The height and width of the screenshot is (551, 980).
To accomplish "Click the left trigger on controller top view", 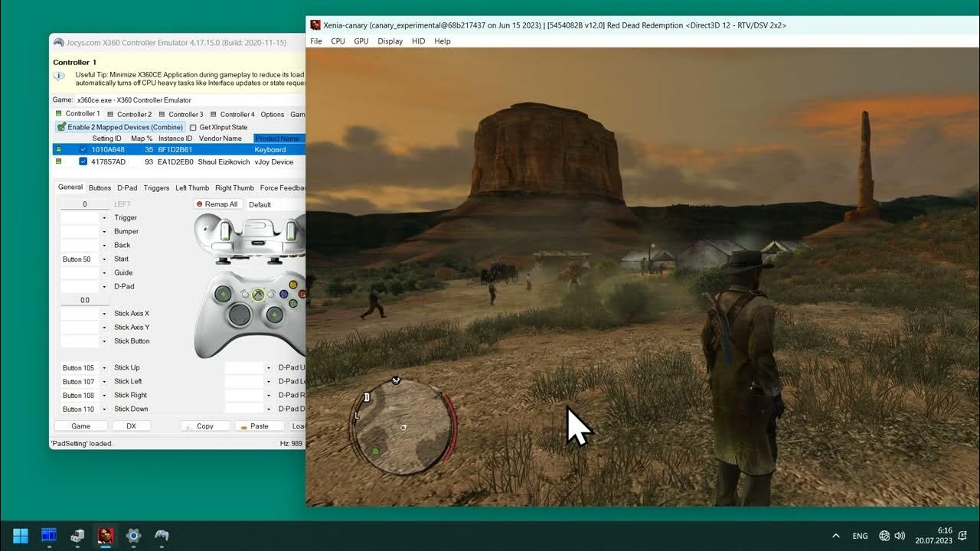I will point(226,230).
